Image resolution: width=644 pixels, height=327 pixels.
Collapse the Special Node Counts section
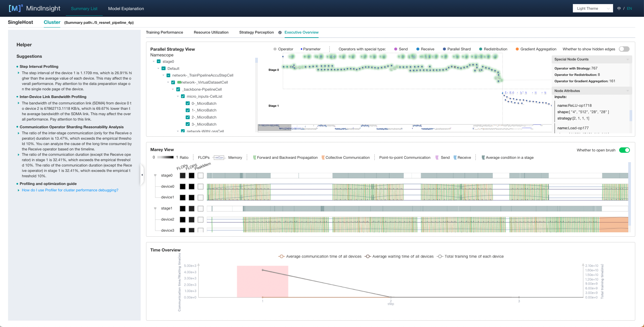pos(627,59)
